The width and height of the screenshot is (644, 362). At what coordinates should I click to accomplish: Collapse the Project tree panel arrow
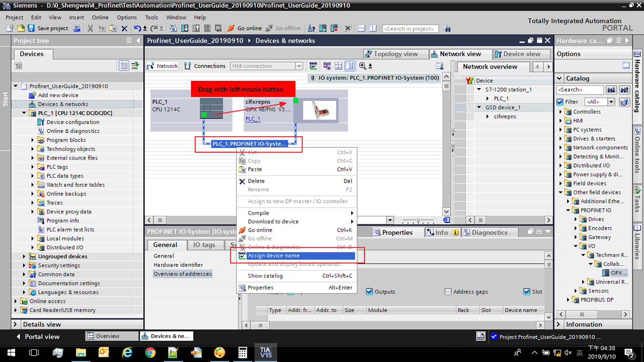pyautogui.click(x=138, y=41)
